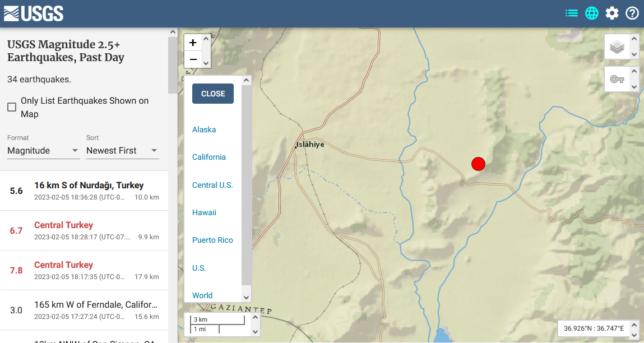Click the earthquake list scrollbar thumb
Viewport: 644px width, 343px height.
(173, 65)
